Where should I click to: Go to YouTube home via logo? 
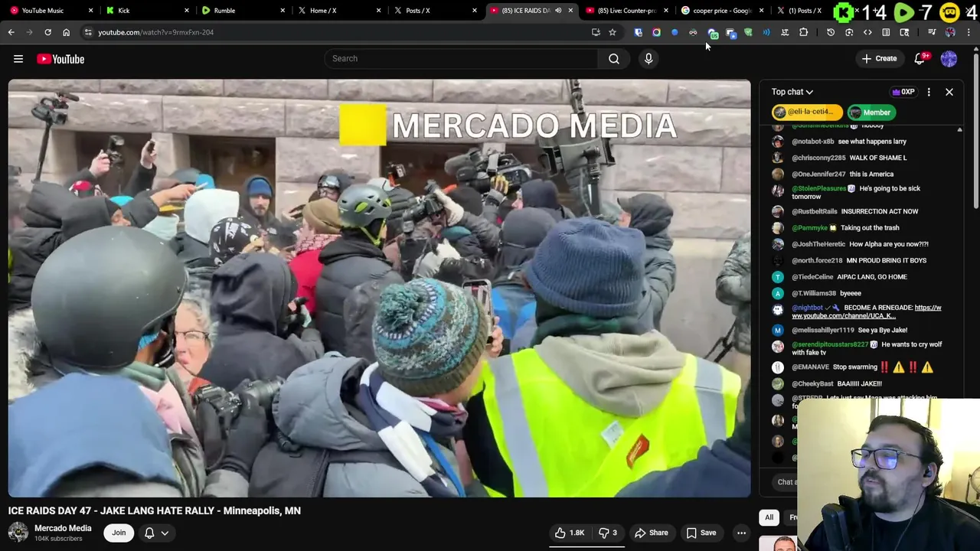pyautogui.click(x=60, y=59)
